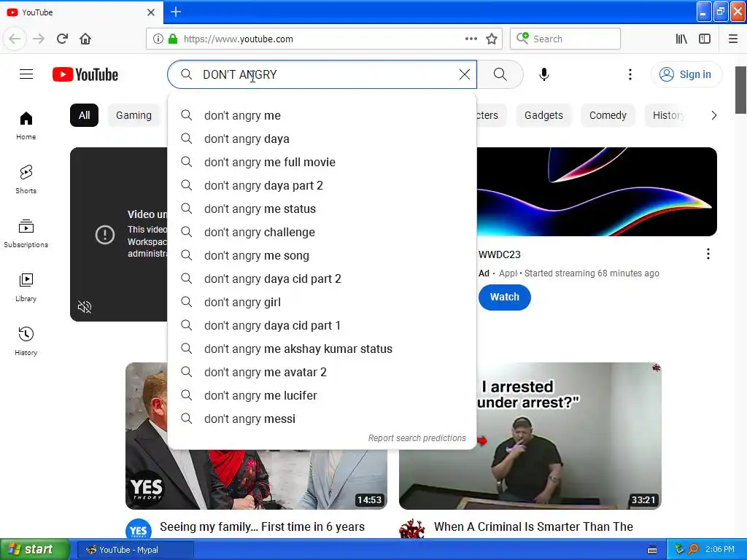Click the Sign in button
This screenshot has width=747, height=560.
coord(686,74)
